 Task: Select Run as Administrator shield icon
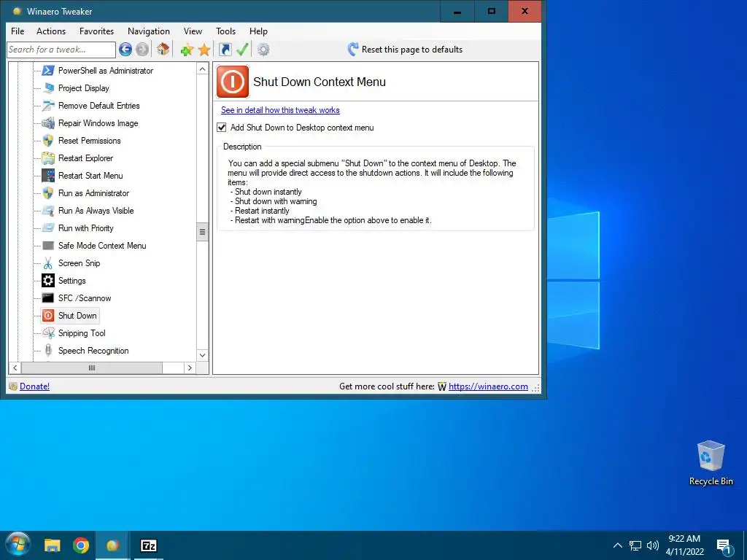tap(48, 192)
